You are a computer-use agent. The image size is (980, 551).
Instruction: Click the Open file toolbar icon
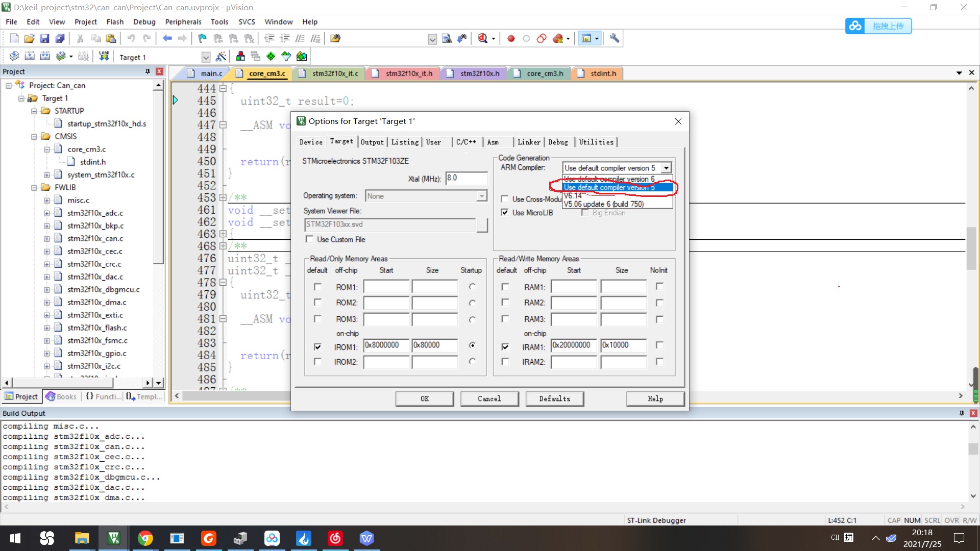[29, 38]
